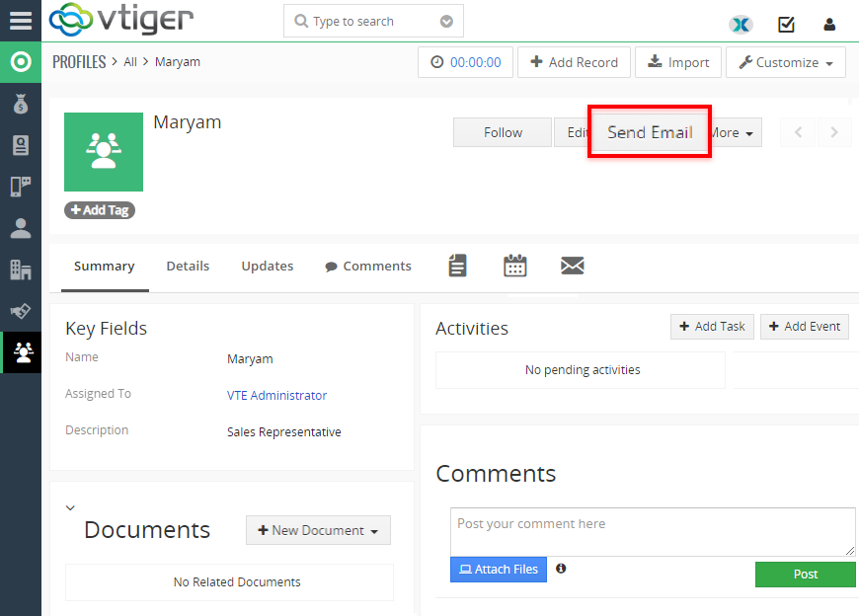This screenshot has height=616, width=859.
Task: Click the Post your comment here box
Action: click(x=653, y=532)
